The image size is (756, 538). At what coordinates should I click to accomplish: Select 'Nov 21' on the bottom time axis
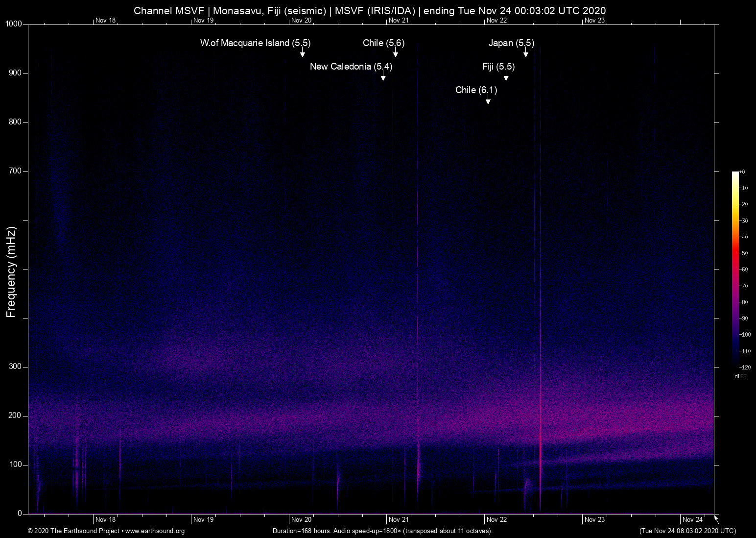pos(399,519)
